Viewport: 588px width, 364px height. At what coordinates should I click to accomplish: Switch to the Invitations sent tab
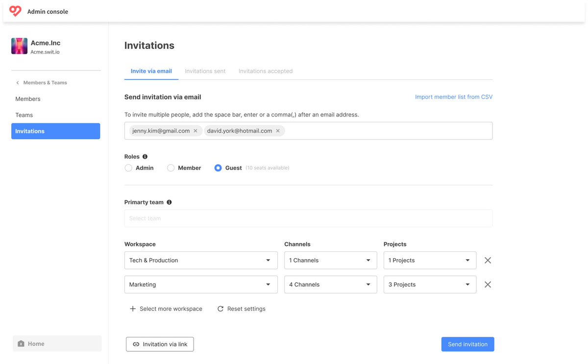[x=205, y=71]
